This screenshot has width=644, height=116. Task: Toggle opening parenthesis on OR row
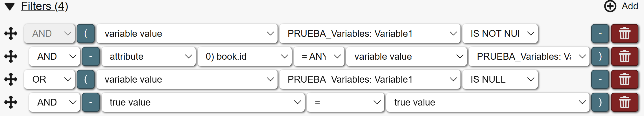[x=86, y=80]
